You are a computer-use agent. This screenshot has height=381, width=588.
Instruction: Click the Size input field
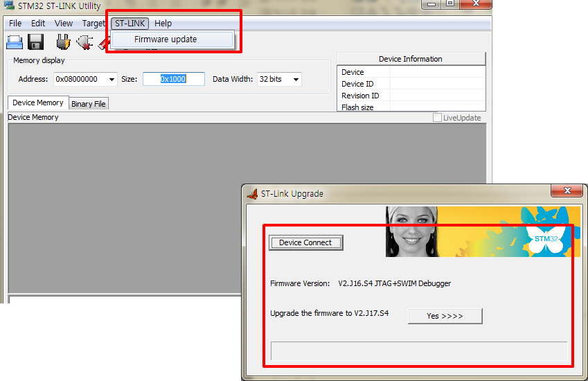click(174, 79)
